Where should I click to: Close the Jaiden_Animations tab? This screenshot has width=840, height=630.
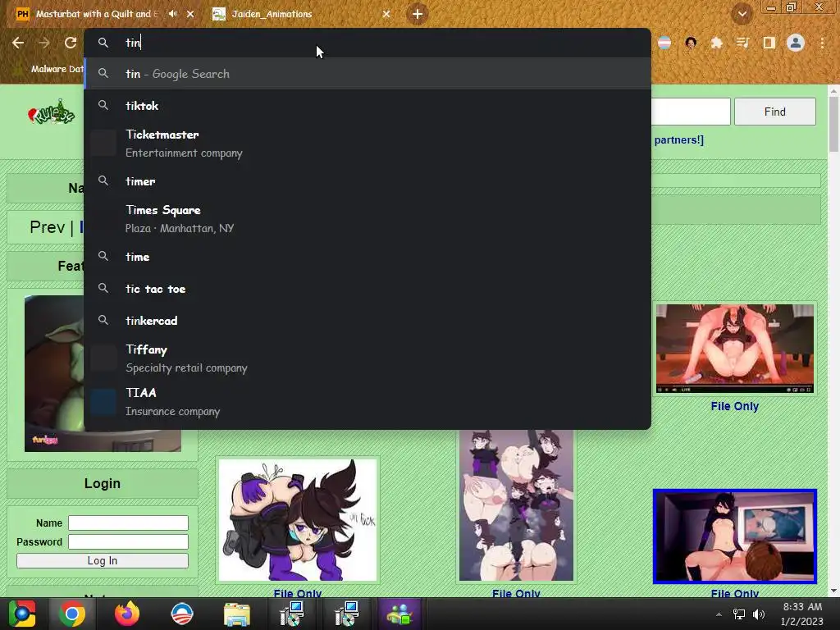tap(386, 14)
